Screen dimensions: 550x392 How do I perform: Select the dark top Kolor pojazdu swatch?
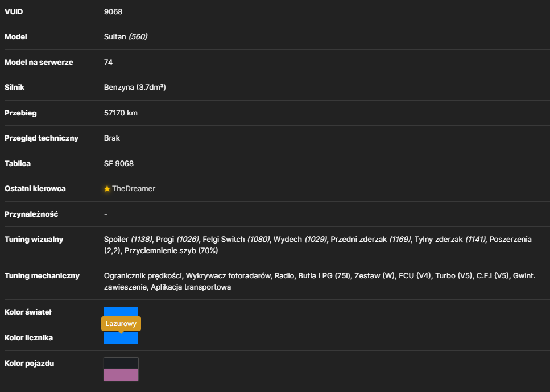point(121,363)
